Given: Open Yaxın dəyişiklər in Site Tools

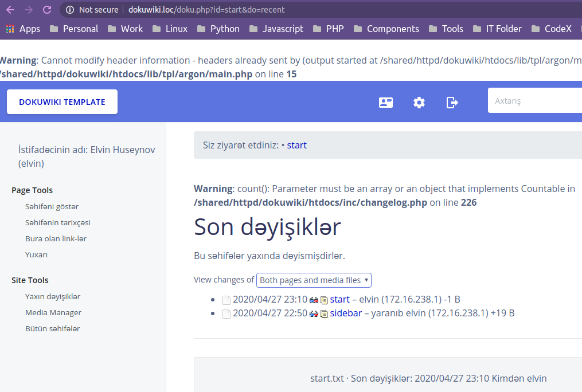Looking at the screenshot, I should coord(53,297).
